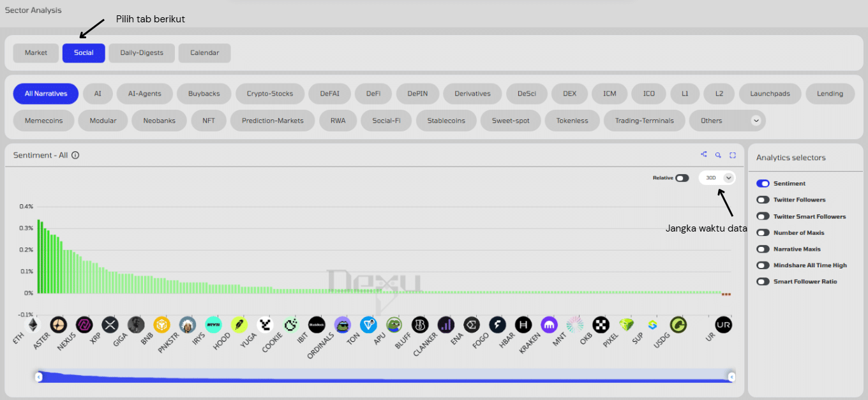Click the share icon above the chart

coord(704,154)
